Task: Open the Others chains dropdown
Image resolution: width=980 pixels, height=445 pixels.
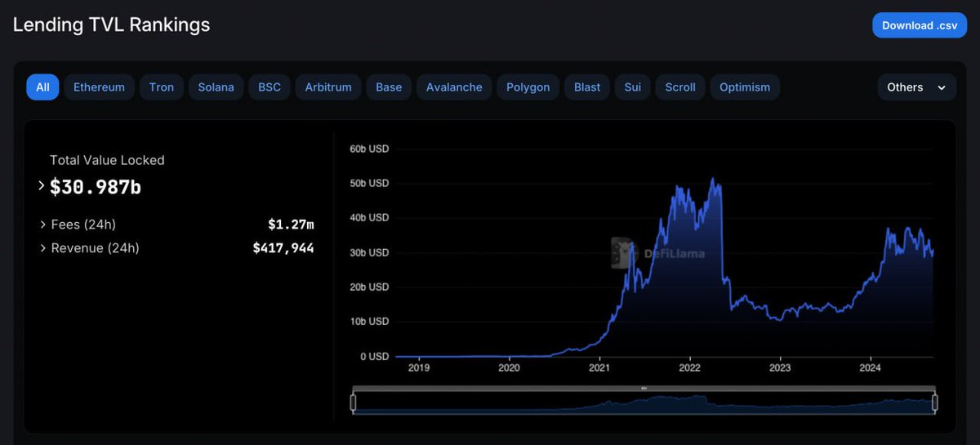Action: (916, 87)
